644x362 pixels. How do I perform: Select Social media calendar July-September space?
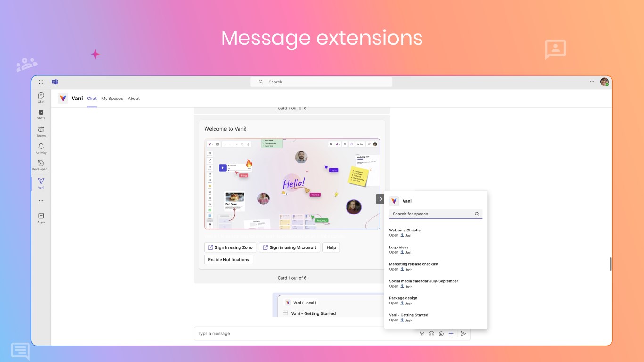(436, 284)
